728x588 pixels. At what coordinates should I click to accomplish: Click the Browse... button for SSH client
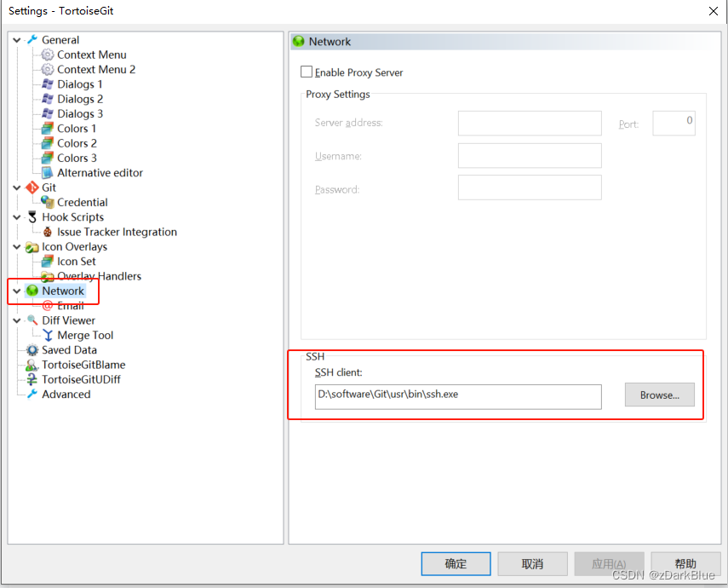click(659, 395)
